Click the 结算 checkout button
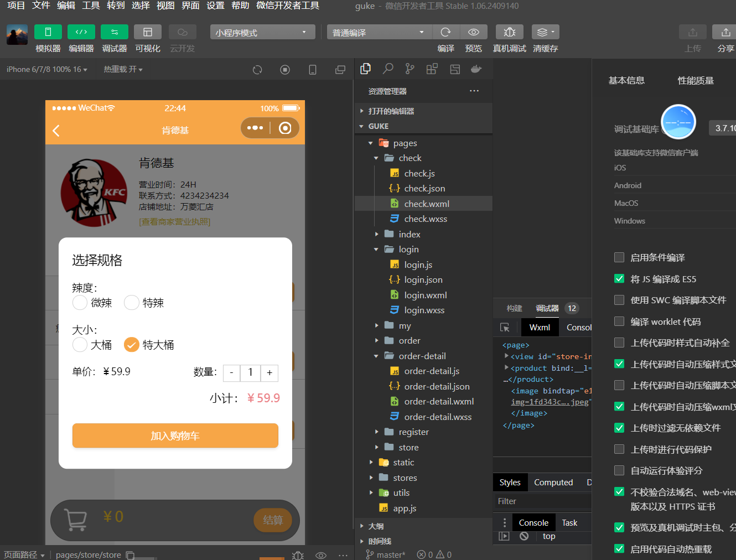The width and height of the screenshot is (736, 560). [x=273, y=520]
